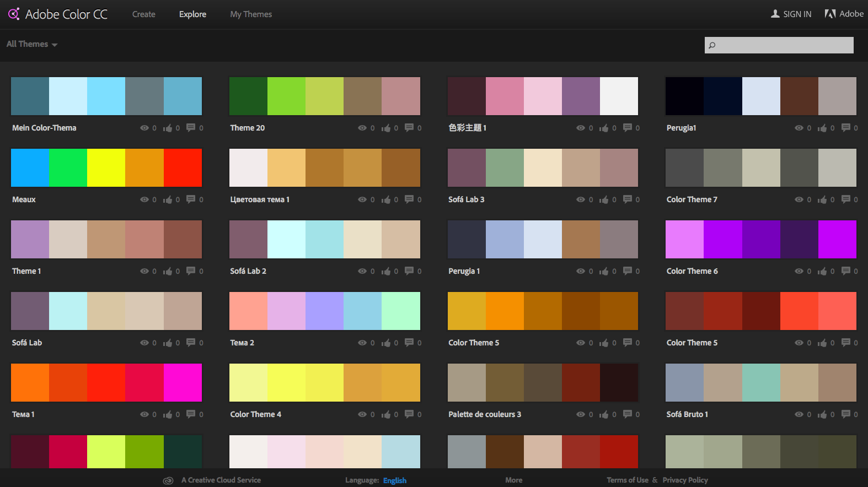Screen dimensions: 868x487
Task: Click A Creative Cloud Service link
Action: [x=221, y=480]
